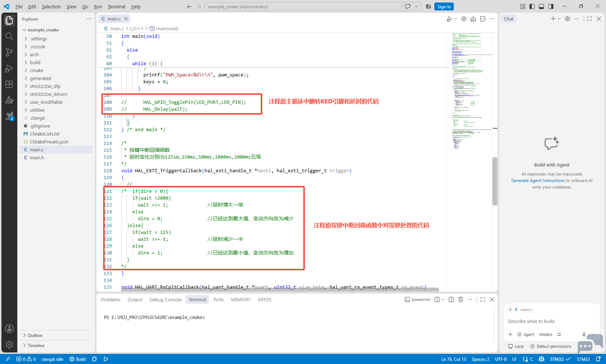
Task: Open the Selection menu
Action: [51, 6]
